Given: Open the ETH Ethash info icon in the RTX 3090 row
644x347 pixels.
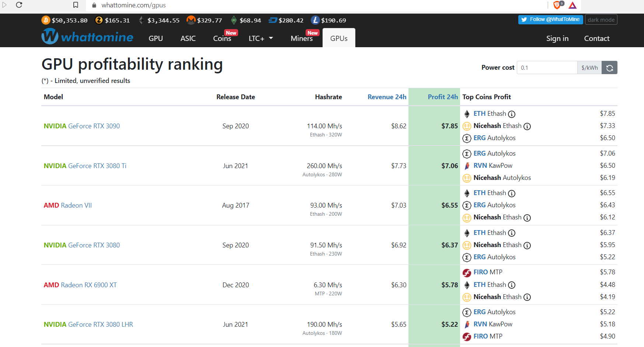Looking at the screenshot, I should (x=512, y=114).
